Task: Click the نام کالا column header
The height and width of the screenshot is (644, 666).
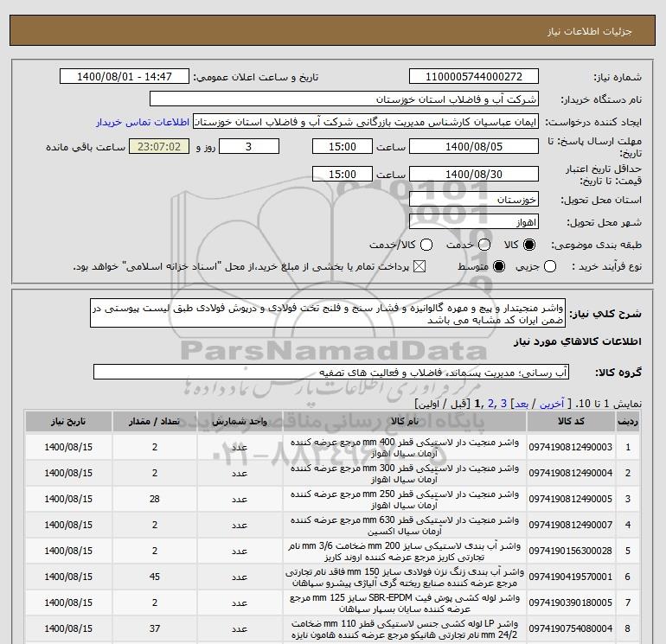Action: pos(405,422)
